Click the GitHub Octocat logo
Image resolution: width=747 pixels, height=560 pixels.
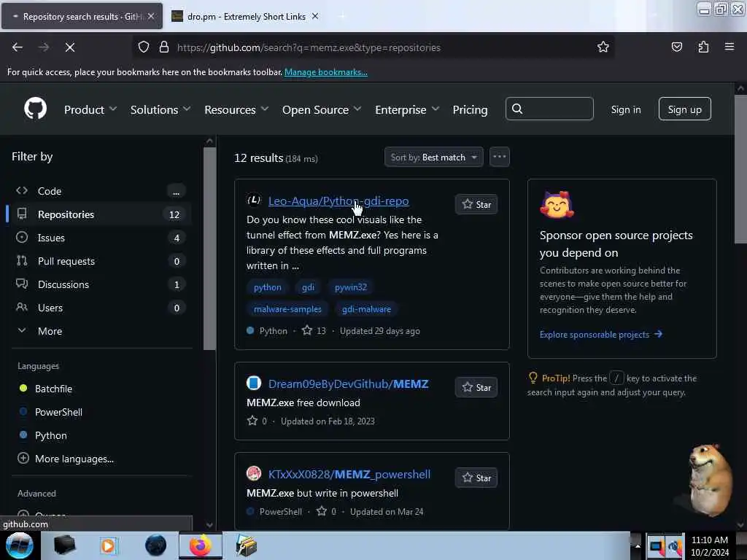pyautogui.click(x=35, y=109)
